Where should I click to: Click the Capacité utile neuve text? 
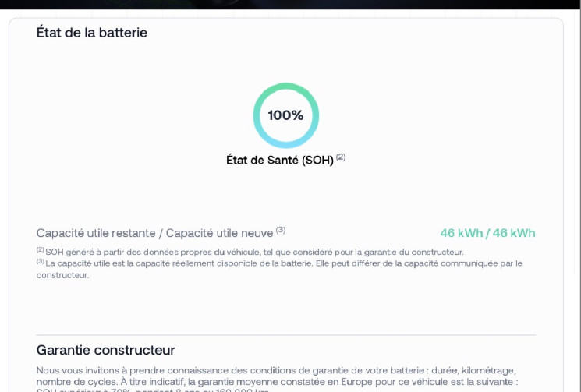click(219, 233)
